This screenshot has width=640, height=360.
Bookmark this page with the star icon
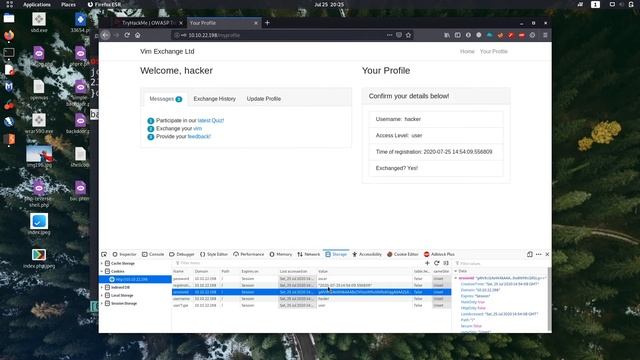tap(408, 35)
